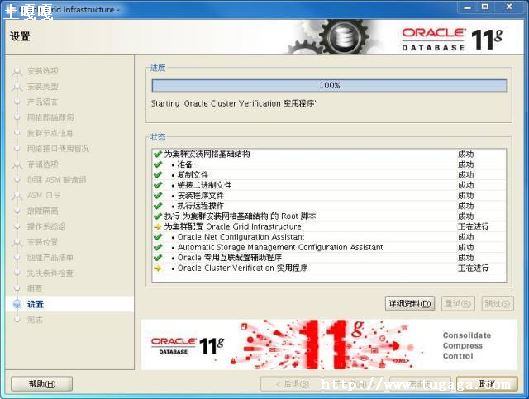This screenshot has height=399, width=529.
Task: Click '为集群配置 Oracle Grid Infrastructure' row text
Action: (232, 227)
